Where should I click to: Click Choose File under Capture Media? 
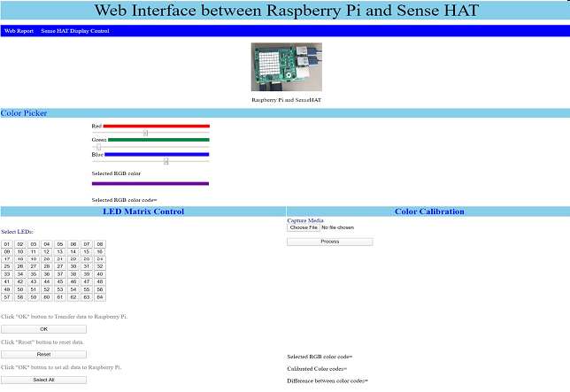tap(302, 227)
